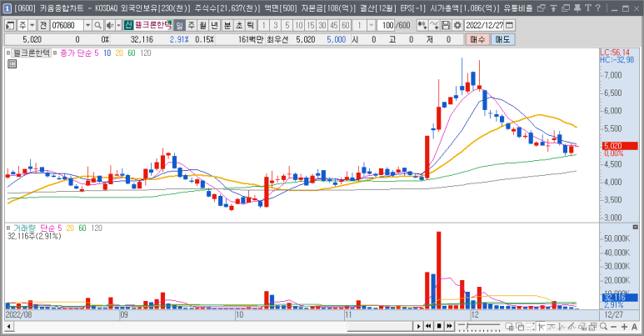The height and width of the screenshot is (336, 644).
Task: Click the always-on-top arrow icon in title bar
Action: 553,8
